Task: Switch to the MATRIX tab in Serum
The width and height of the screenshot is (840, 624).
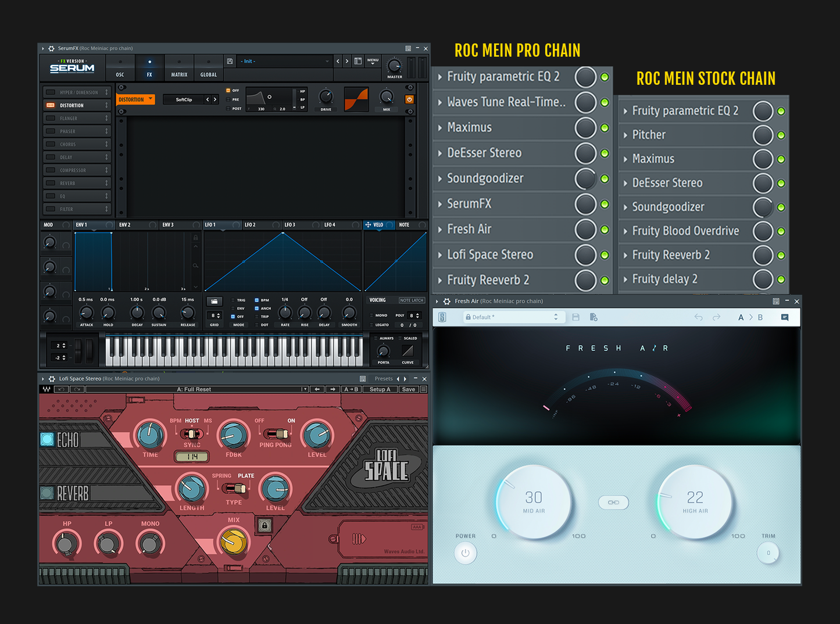Action: (x=179, y=68)
